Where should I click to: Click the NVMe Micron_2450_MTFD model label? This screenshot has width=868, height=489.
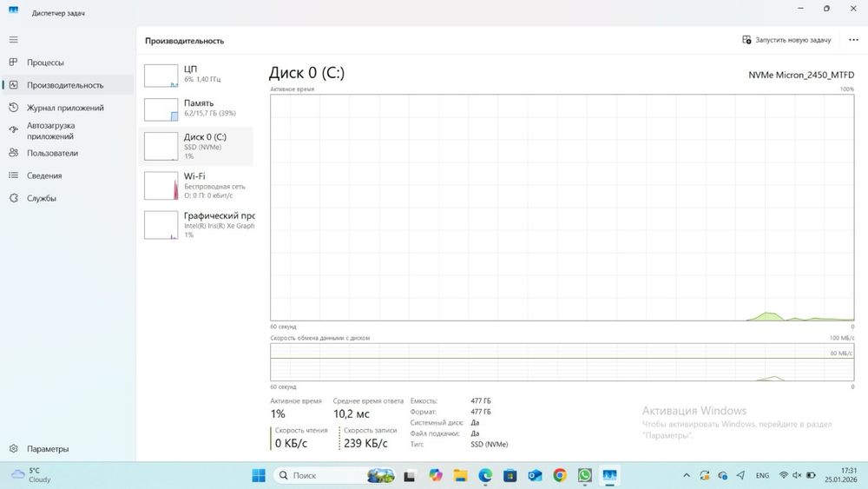[x=801, y=75]
